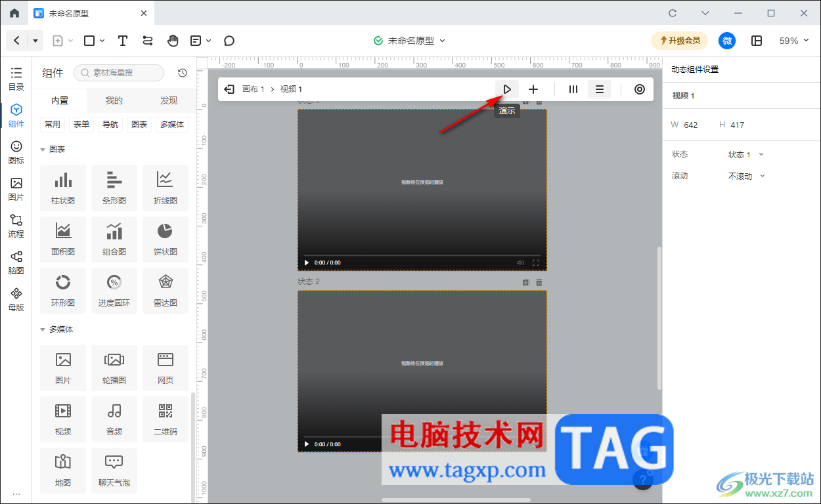Image resolution: width=821 pixels, height=504 pixels.
Task: Insert a 图片 image media component
Action: point(63,368)
